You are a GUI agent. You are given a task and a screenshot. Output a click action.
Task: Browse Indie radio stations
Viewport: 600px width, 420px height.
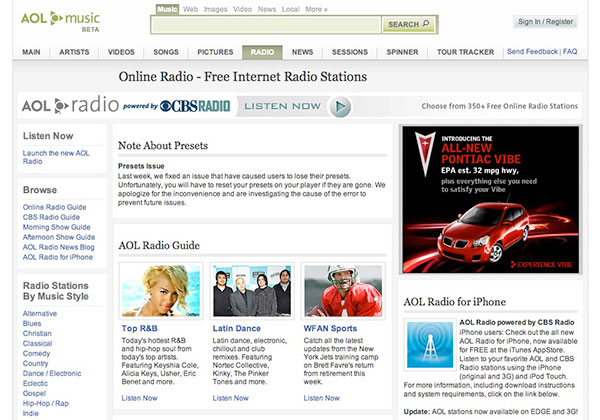(31, 413)
